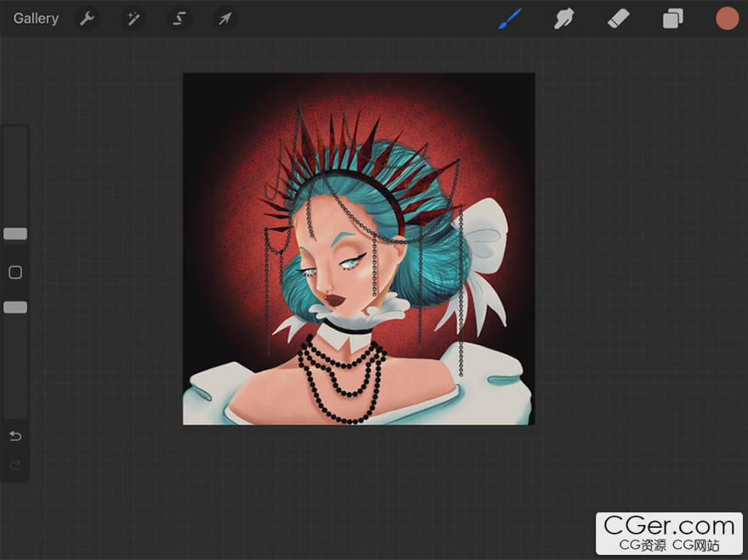Click the brush size slider handle

click(x=15, y=233)
